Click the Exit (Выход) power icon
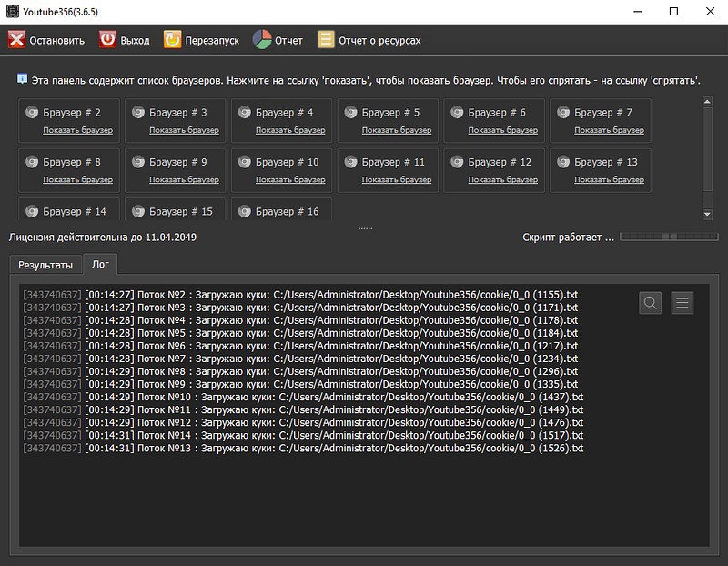The height and width of the screenshot is (566, 728). (107, 40)
